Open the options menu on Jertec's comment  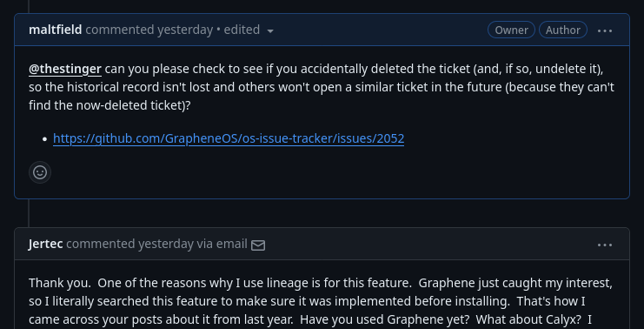click(605, 245)
